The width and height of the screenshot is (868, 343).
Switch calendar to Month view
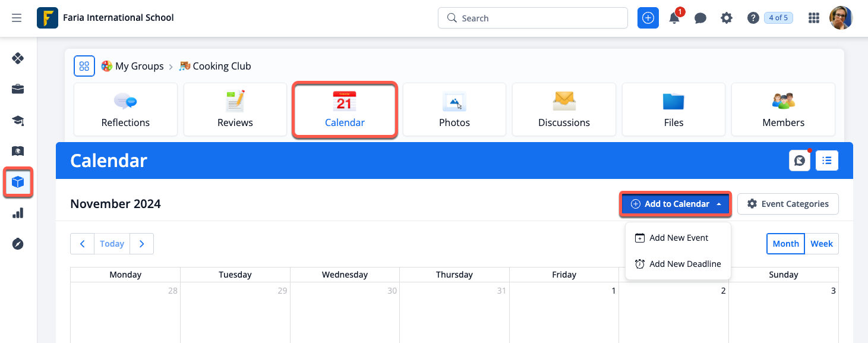click(785, 244)
